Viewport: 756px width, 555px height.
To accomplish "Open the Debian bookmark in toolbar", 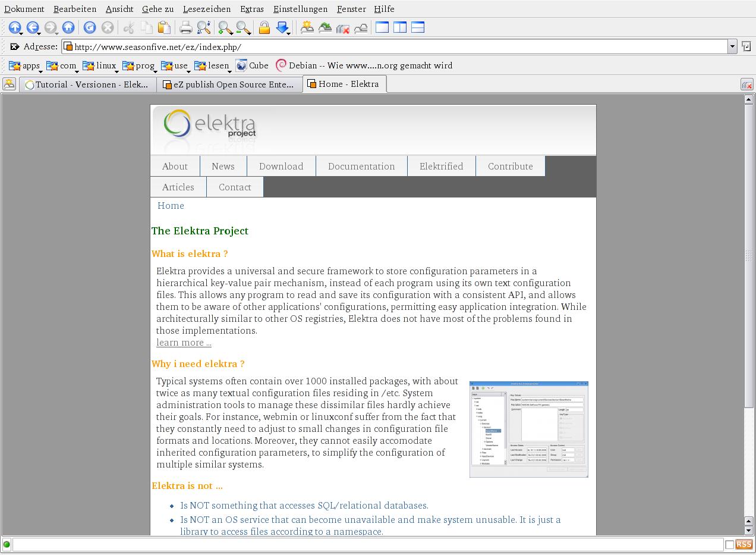I will [364, 65].
